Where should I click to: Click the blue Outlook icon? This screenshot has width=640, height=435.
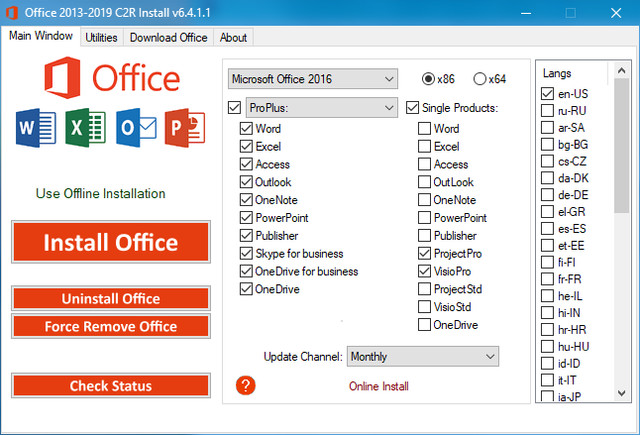[136, 130]
